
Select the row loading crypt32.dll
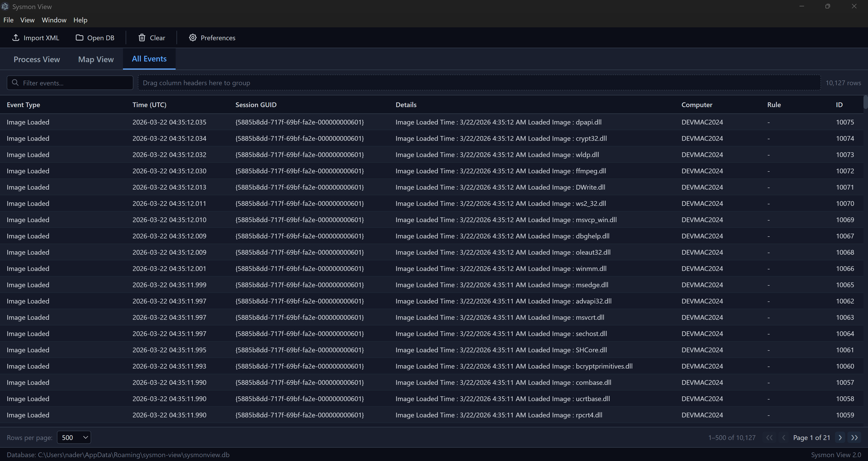click(x=432, y=138)
